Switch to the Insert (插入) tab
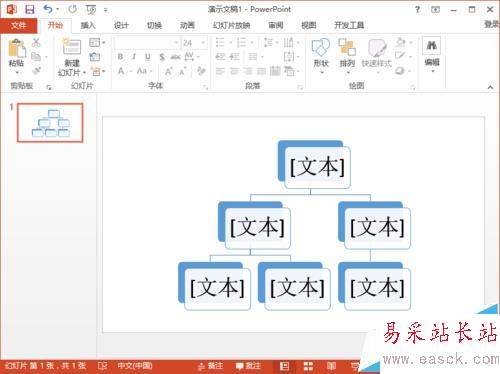This screenshot has width=500, height=374. point(88,25)
